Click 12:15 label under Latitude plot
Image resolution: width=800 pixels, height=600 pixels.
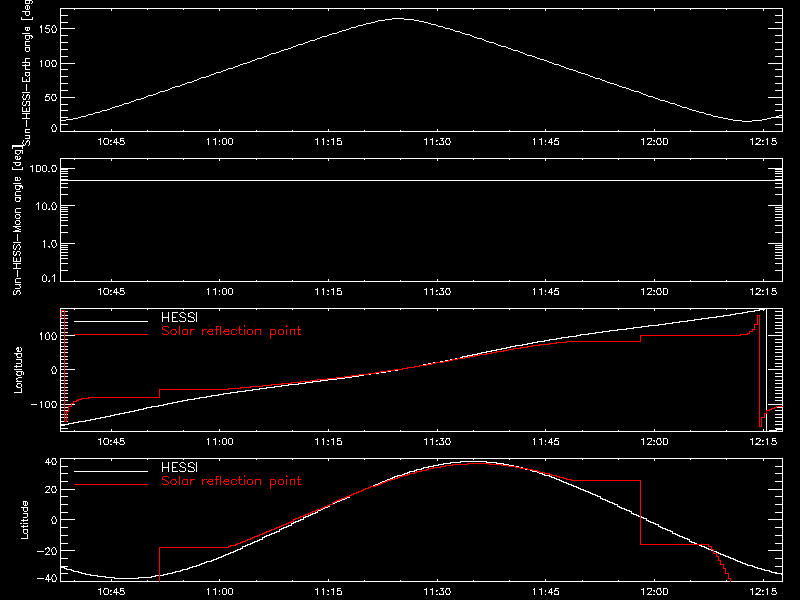(x=763, y=592)
